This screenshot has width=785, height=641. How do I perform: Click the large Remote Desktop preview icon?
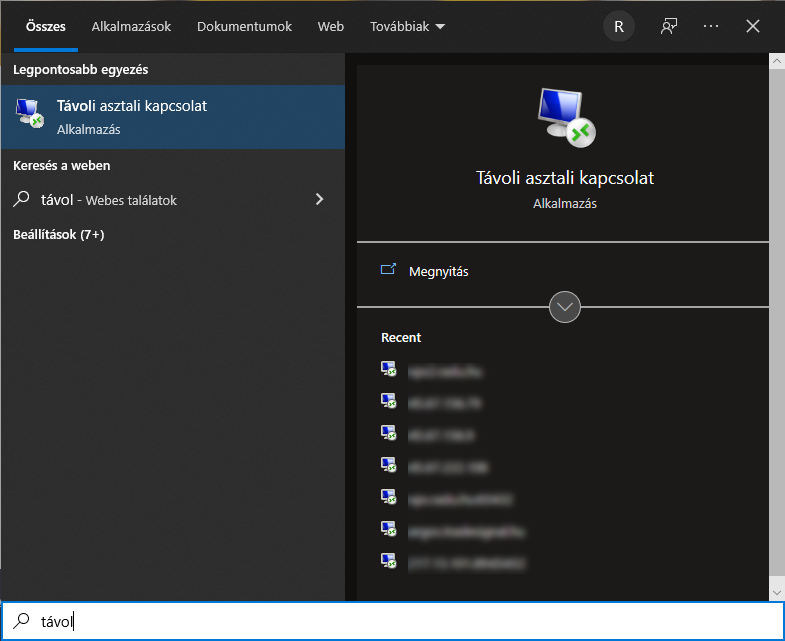[566, 118]
